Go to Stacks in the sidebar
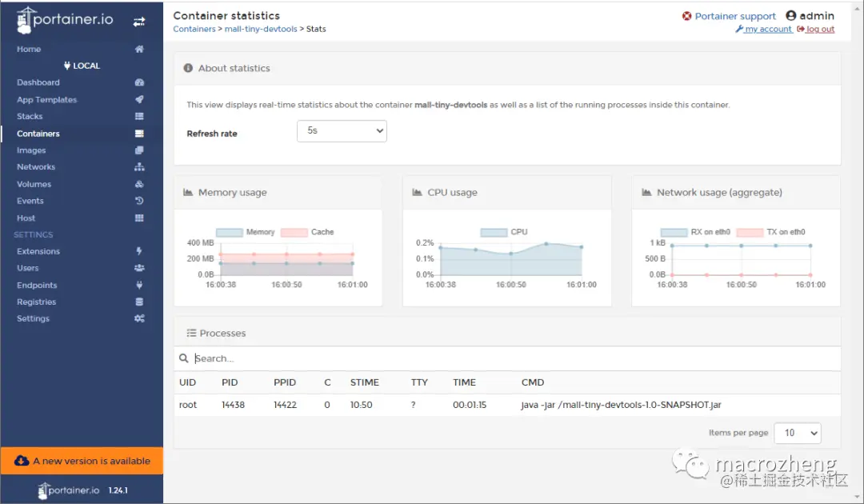This screenshot has height=504, width=864. (30, 116)
